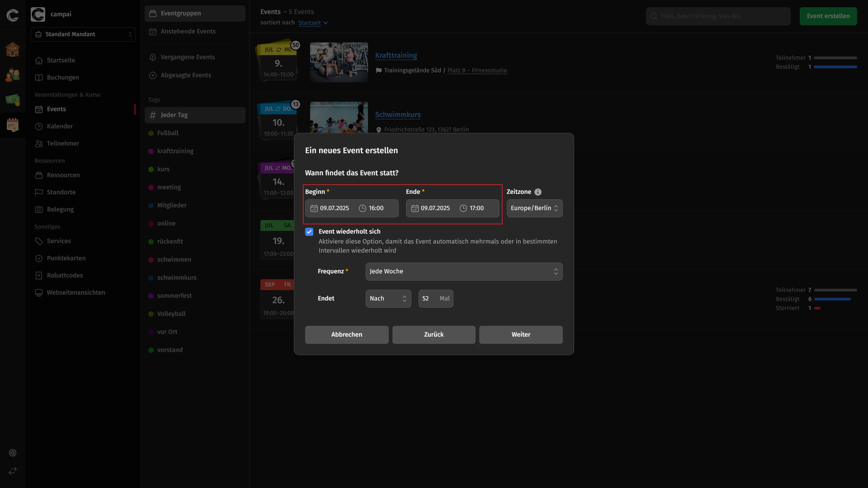
Task: Open the Frequenz dropdown showing Jede Woche
Action: tap(464, 271)
